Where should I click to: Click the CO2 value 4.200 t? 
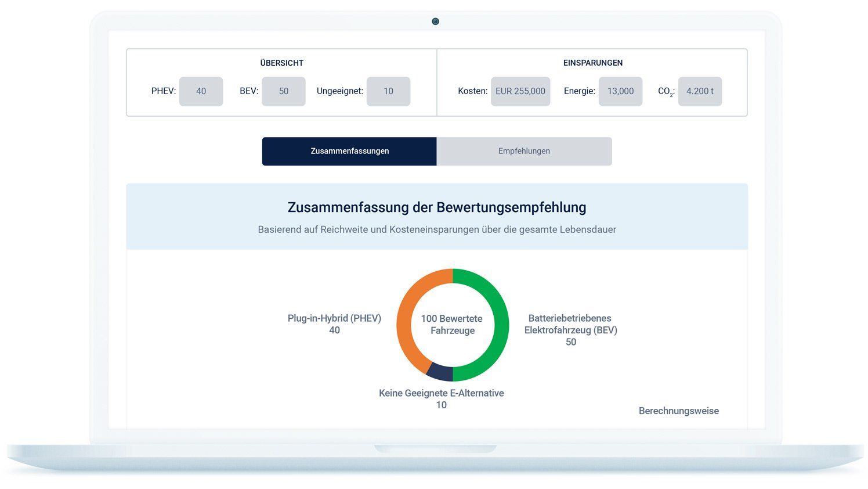click(700, 91)
